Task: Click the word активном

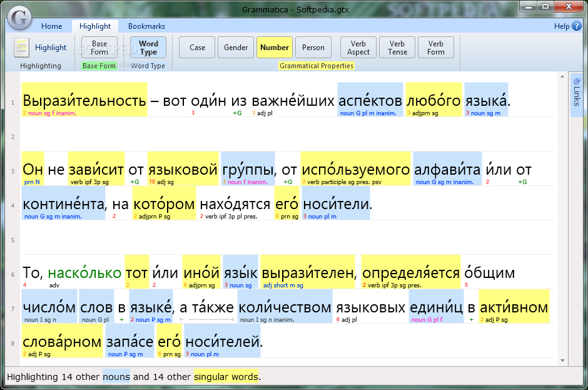Action: [x=514, y=307]
